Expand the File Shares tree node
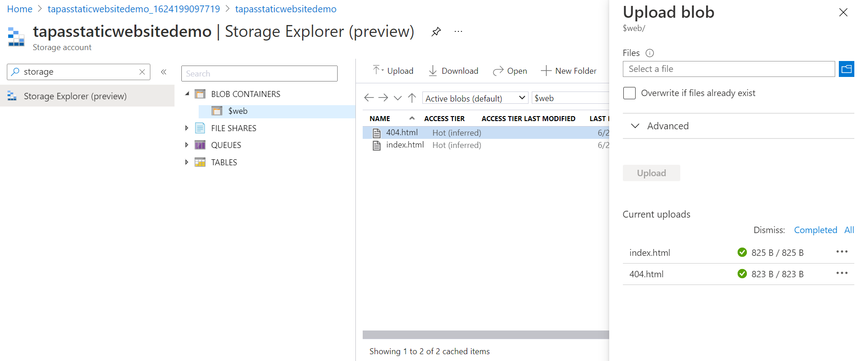Viewport: 868px width, 361px height. tap(186, 128)
